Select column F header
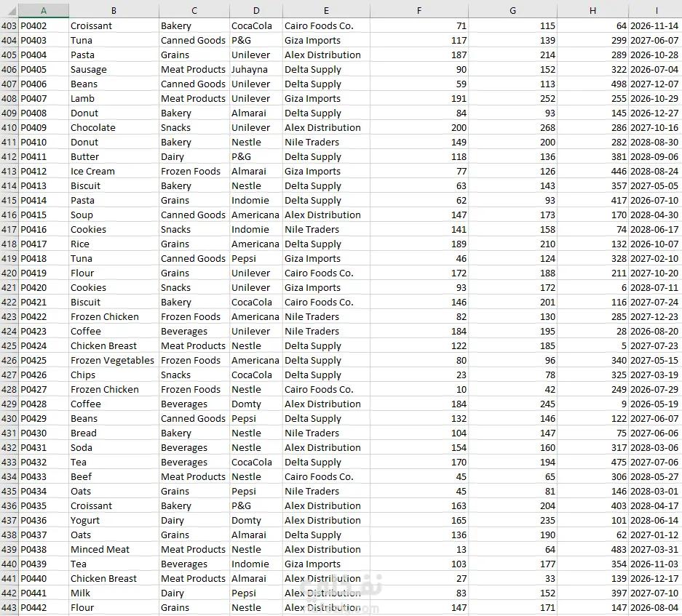The image size is (682, 616). 419,10
